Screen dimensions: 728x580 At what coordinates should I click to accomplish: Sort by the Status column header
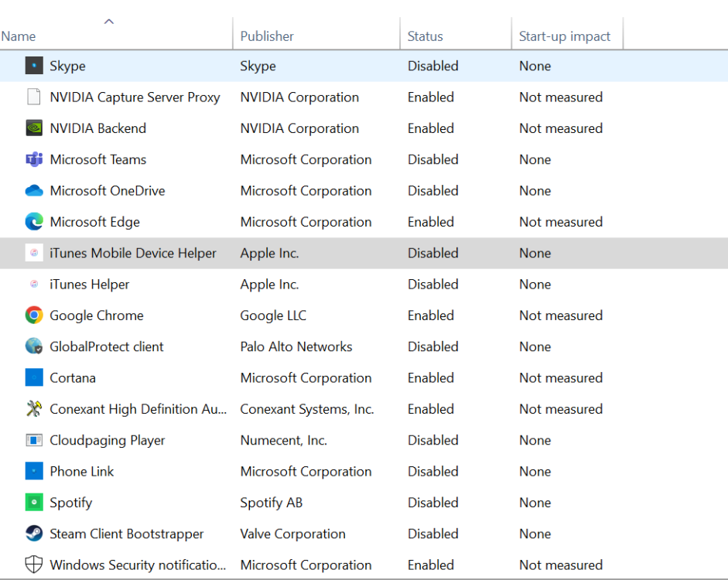click(426, 36)
